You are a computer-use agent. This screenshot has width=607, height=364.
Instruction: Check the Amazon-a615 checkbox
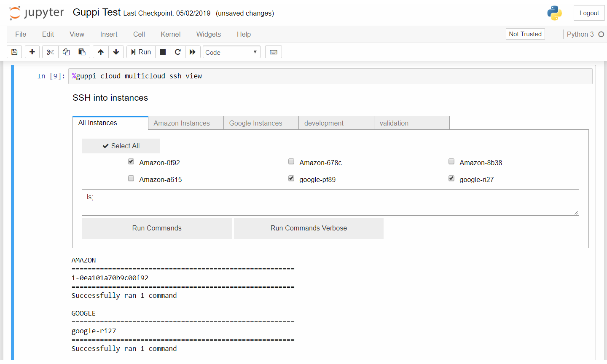[131, 179]
